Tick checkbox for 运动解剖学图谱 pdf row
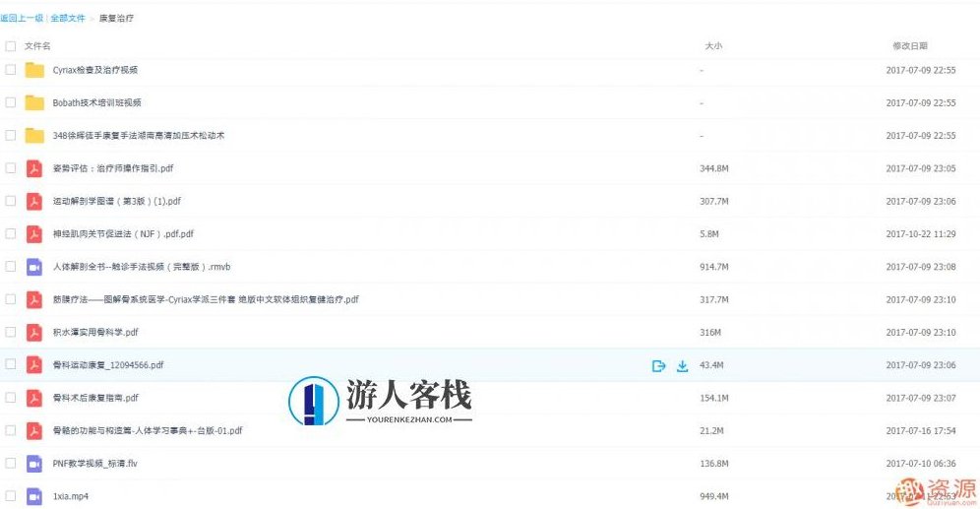This screenshot has width=980, height=509. (11, 202)
